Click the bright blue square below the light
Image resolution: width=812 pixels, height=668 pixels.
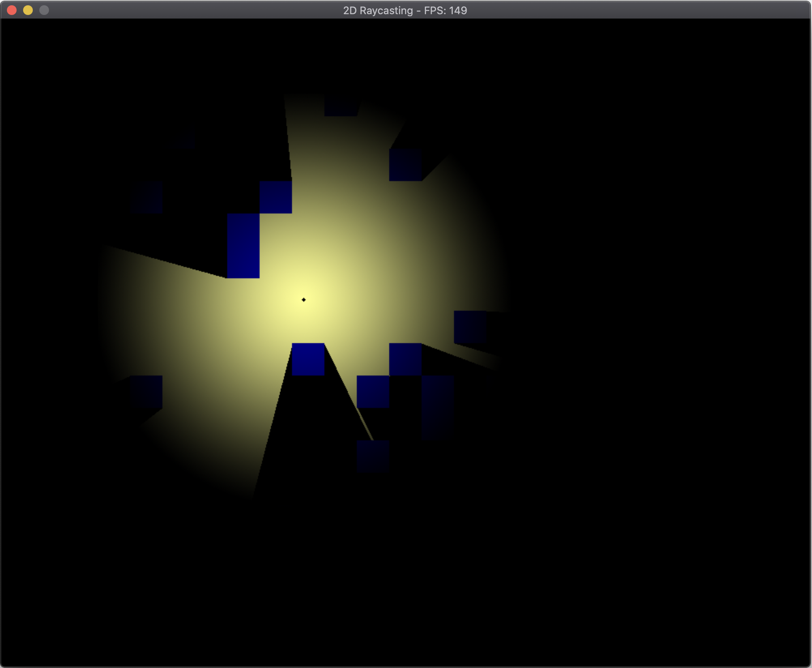308,359
